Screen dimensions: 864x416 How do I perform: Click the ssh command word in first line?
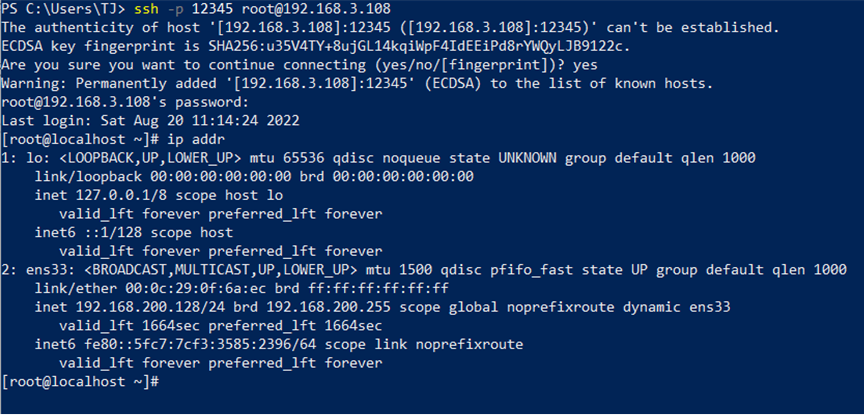pos(147,8)
